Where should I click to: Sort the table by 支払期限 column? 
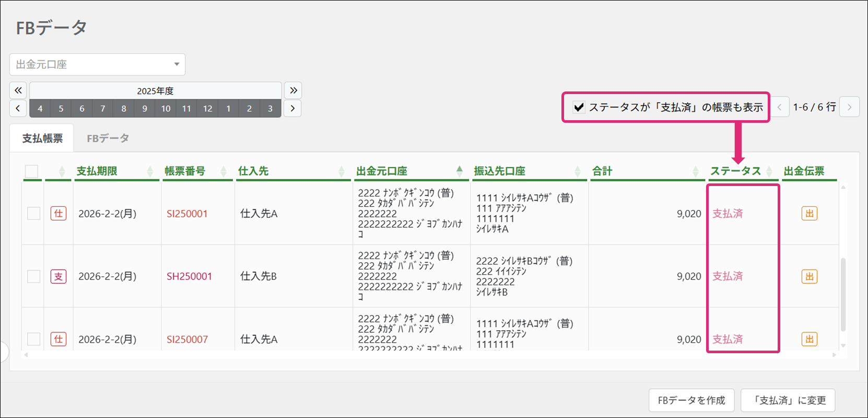(97, 171)
